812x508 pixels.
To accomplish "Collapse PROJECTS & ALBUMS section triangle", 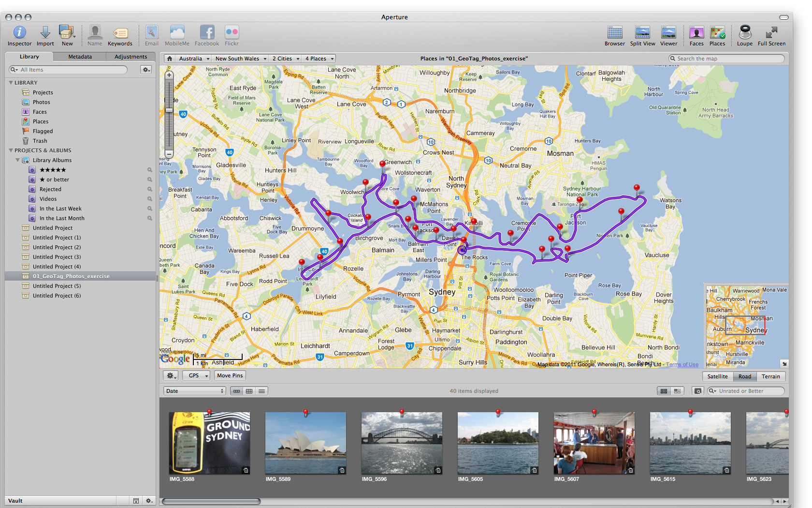I will pos(11,150).
